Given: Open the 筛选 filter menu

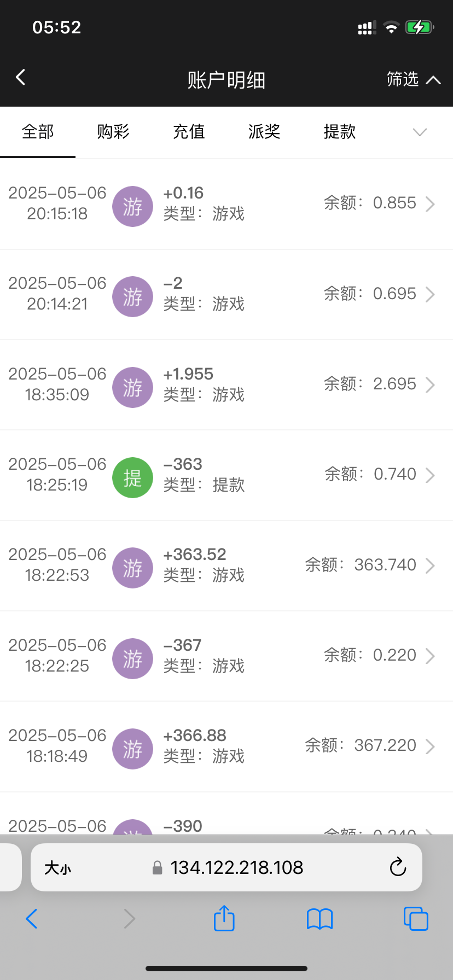Looking at the screenshot, I should click(x=413, y=80).
